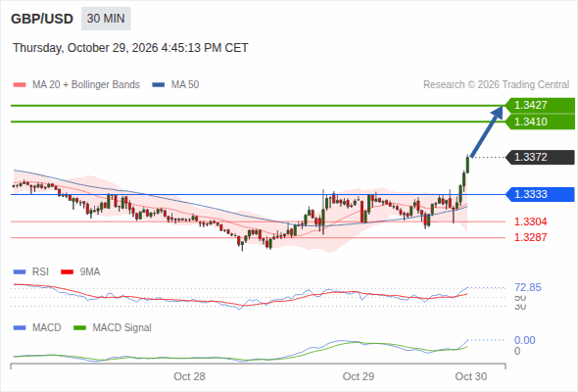Click the MACD legend label
Image resolution: width=578 pixels, height=392 pixels.
[x=46, y=328]
